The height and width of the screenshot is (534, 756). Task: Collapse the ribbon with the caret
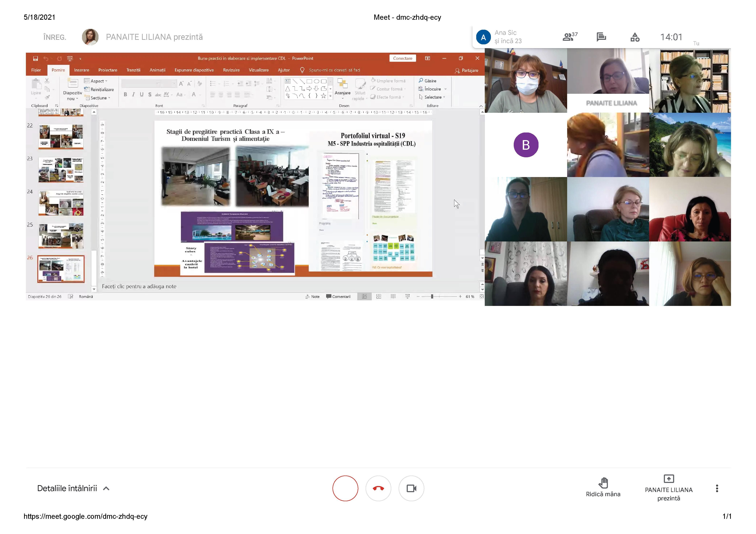[481, 106]
